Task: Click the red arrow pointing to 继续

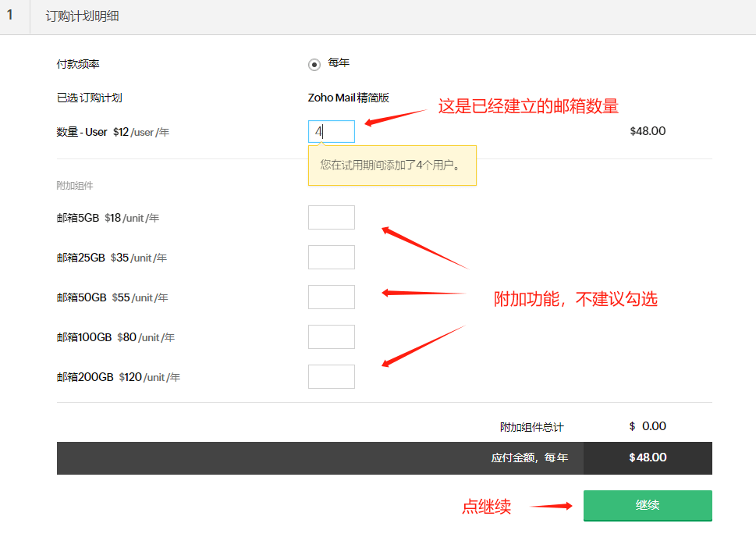Action: coord(552,506)
